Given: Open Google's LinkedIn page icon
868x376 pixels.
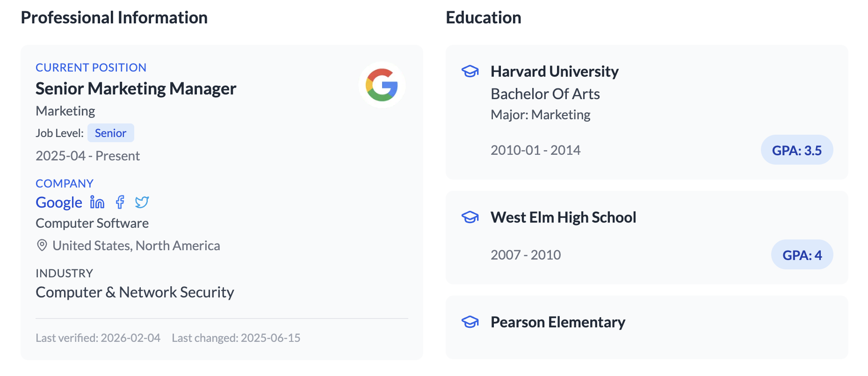Looking at the screenshot, I should (97, 202).
